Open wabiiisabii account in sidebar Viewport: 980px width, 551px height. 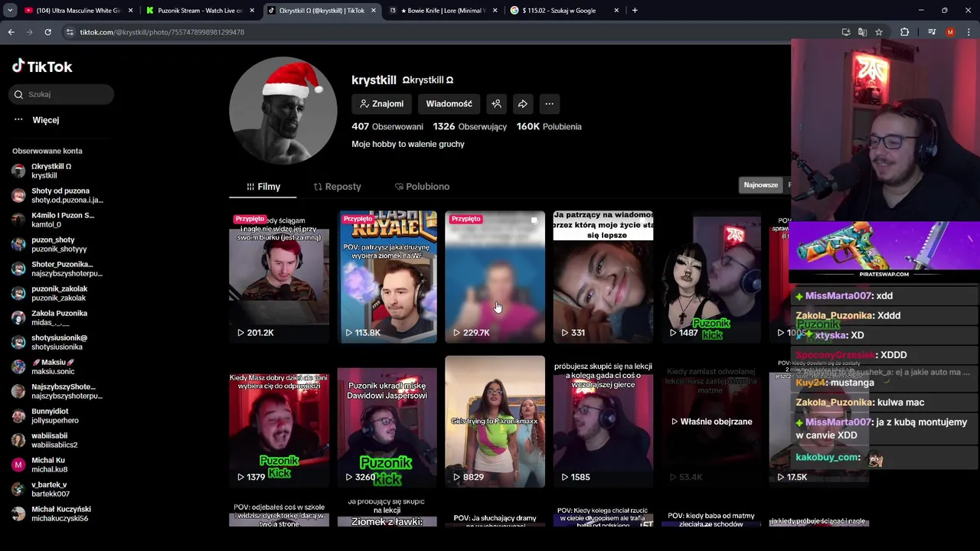(x=57, y=440)
